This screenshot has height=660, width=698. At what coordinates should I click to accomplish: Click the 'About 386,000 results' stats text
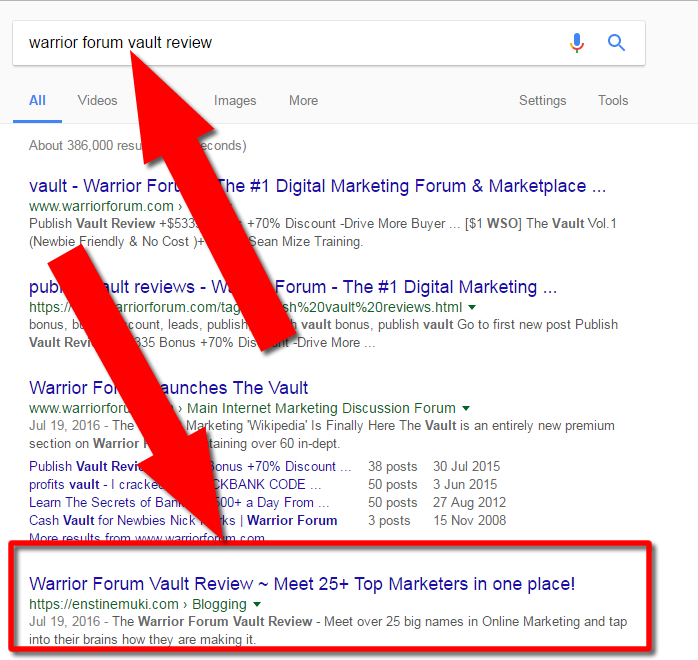coord(138,146)
